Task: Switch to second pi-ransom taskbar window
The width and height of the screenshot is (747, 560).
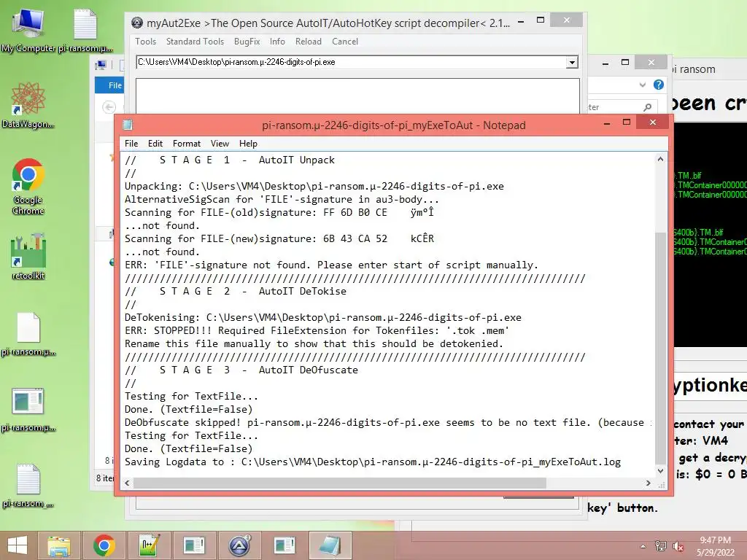Action: [x=285, y=545]
